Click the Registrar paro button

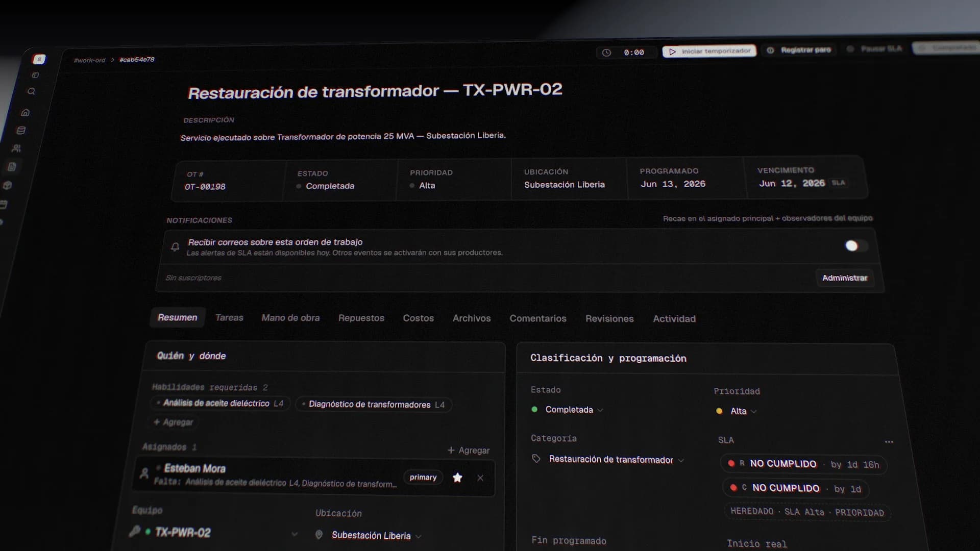point(799,50)
